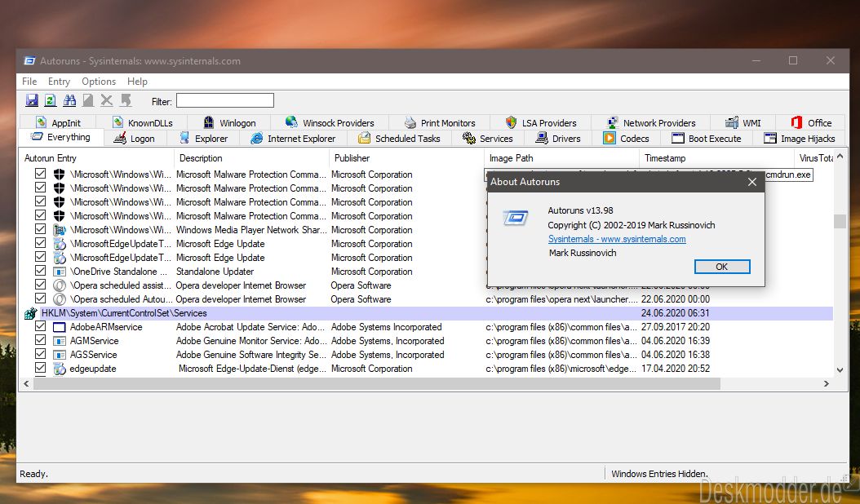
Task: Click 'Adobe Systems Incorporated' publisher cell
Action: tap(386, 327)
